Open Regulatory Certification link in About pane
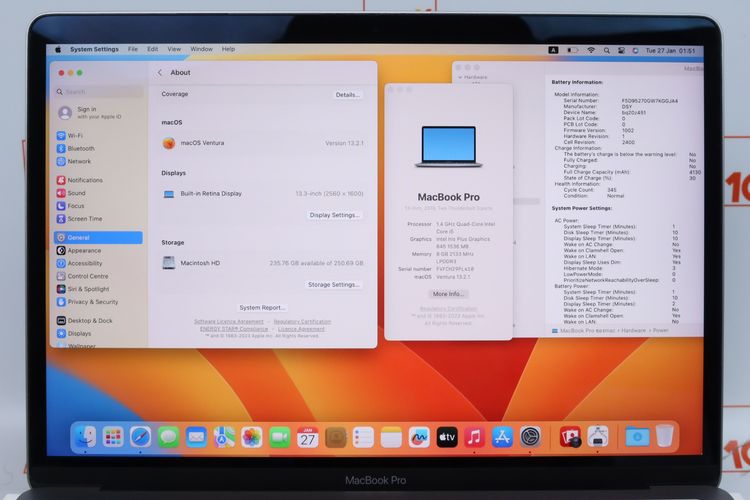This screenshot has height=500, width=750. (302, 322)
